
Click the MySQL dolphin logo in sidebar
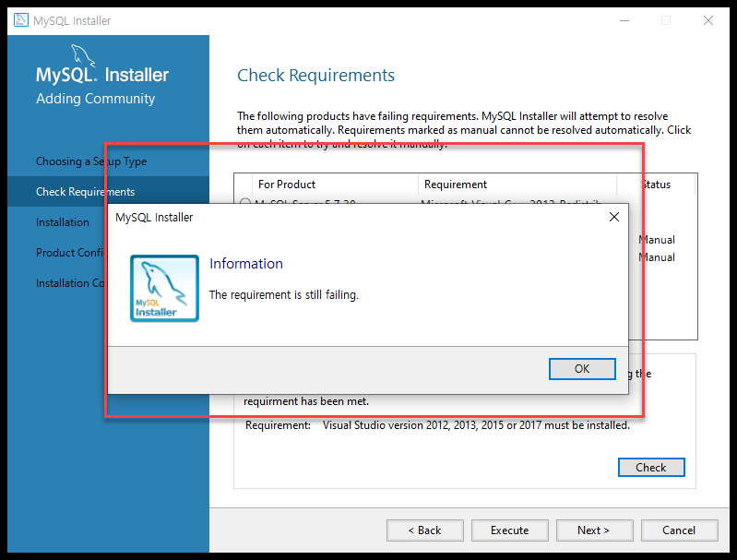[x=83, y=55]
